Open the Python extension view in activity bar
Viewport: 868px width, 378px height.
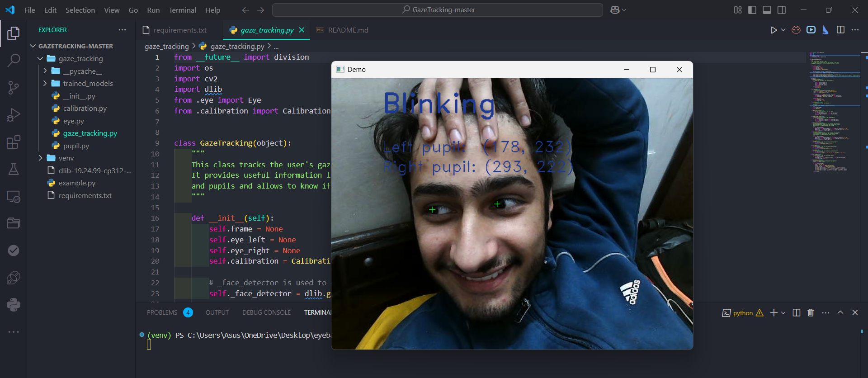coord(14,305)
